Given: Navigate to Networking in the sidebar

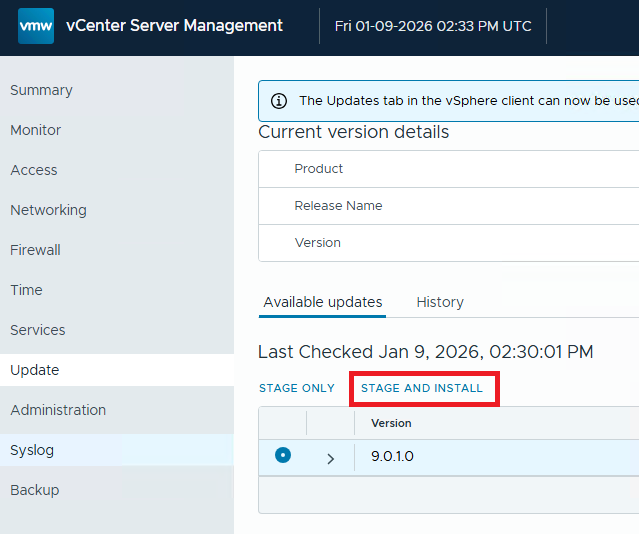Looking at the screenshot, I should tap(48, 210).
